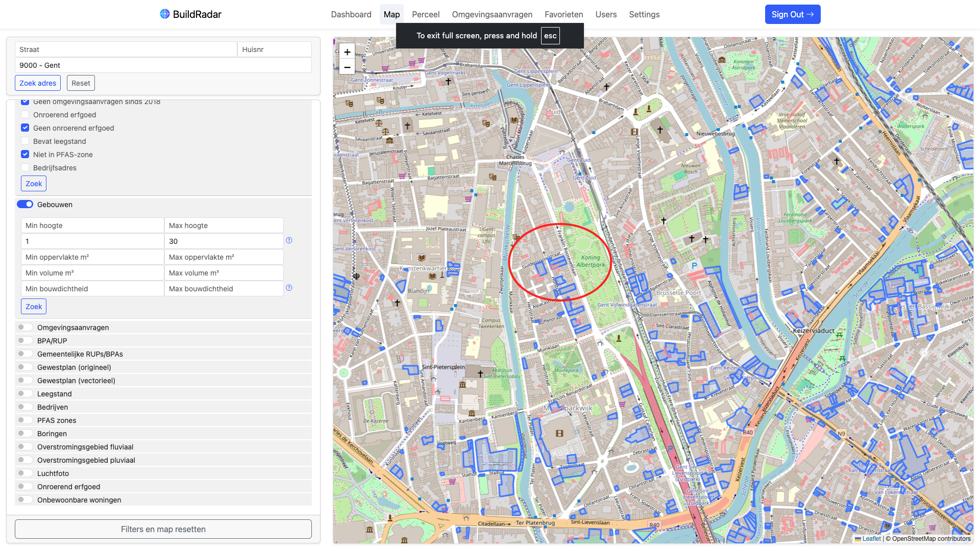Switch on the PFAS zones layer

25,420
